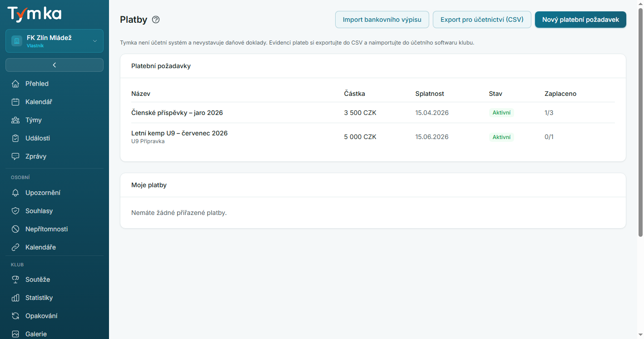Click the Zaplaceno column header
Image resolution: width=644 pixels, height=339 pixels.
tap(560, 94)
